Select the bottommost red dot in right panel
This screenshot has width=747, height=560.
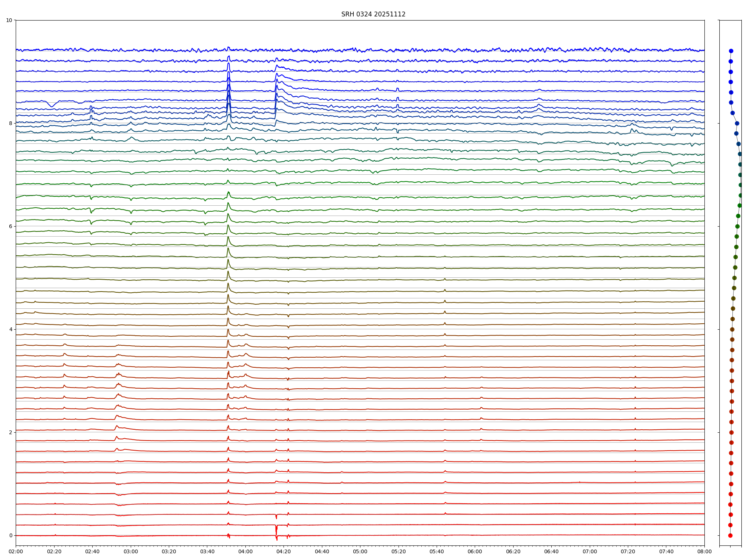click(730, 535)
